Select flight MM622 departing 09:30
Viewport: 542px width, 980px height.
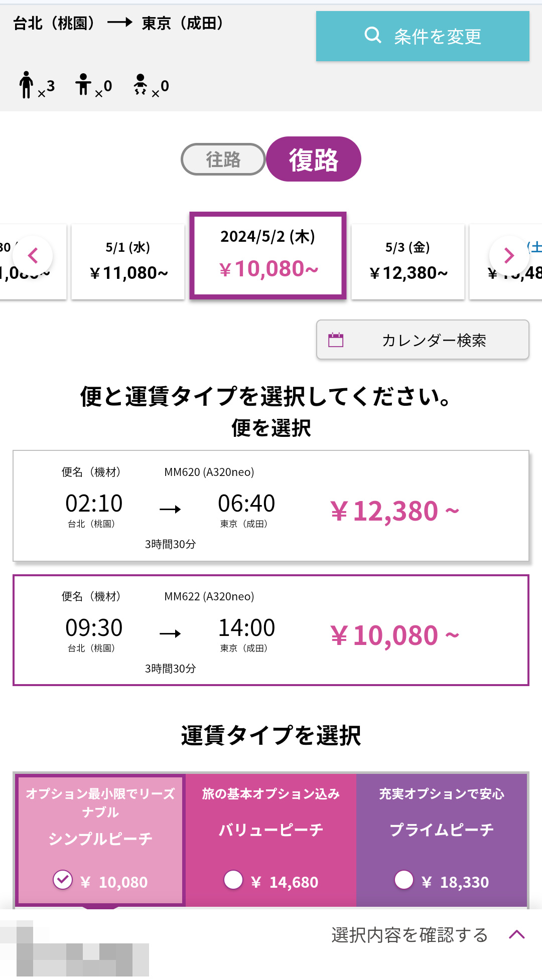point(271,630)
